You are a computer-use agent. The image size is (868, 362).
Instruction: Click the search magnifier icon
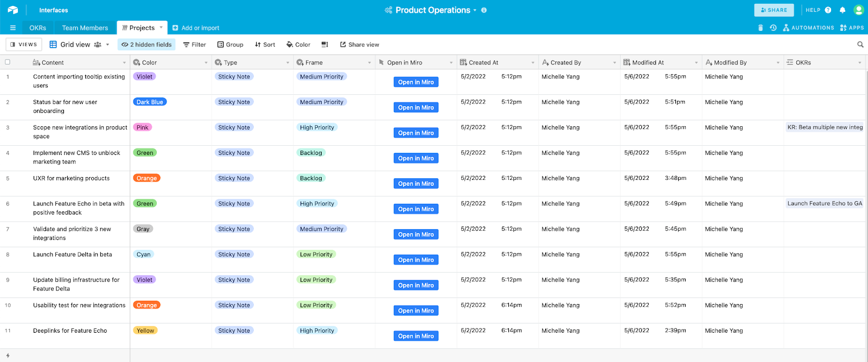click(x=860, y=44)
